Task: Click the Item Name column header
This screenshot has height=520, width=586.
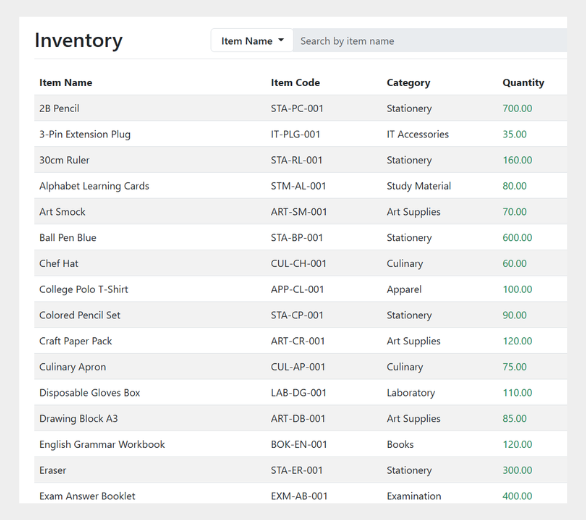Action: [66, 83]
